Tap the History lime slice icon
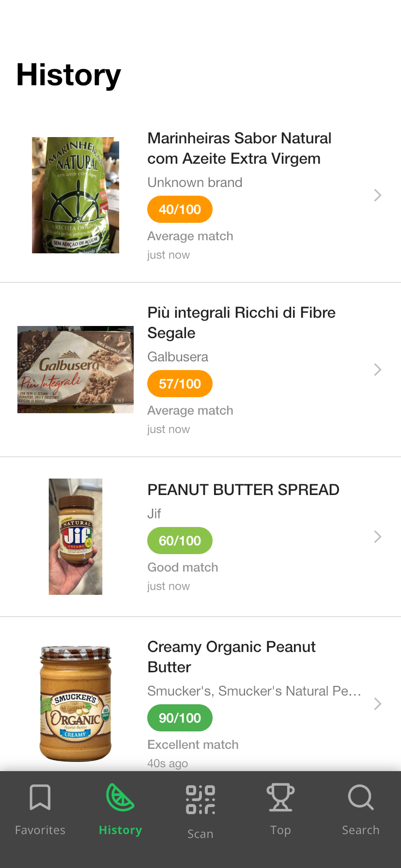 coord(120,797)
